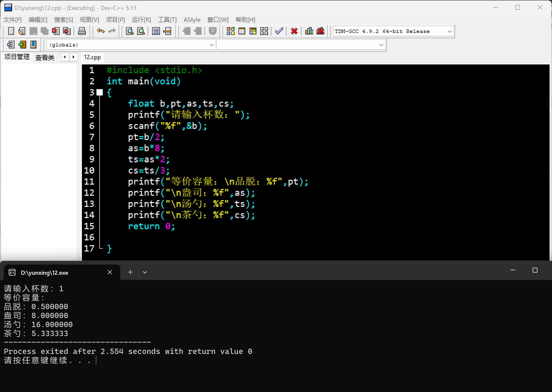This screenshot has width=552, height=392.
Task: Open the TDM-GCC compiler selection dropdown
Action: (x=449, y=31)
